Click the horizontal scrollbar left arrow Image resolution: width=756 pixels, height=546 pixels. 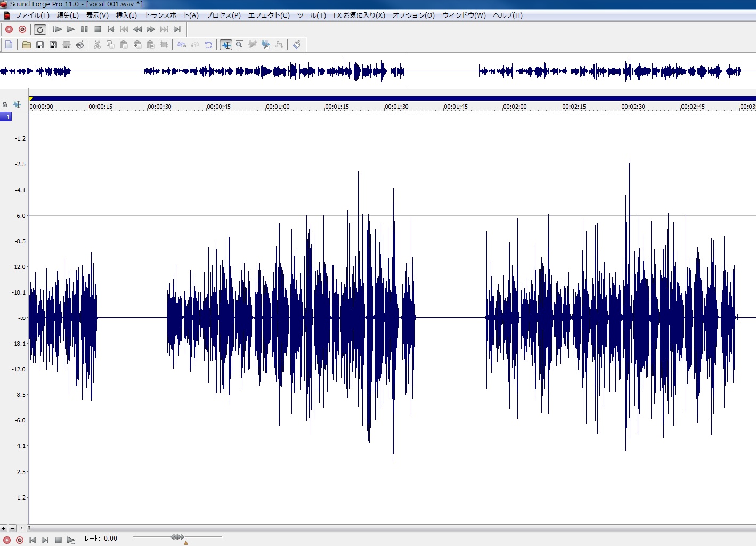(21, 528)
